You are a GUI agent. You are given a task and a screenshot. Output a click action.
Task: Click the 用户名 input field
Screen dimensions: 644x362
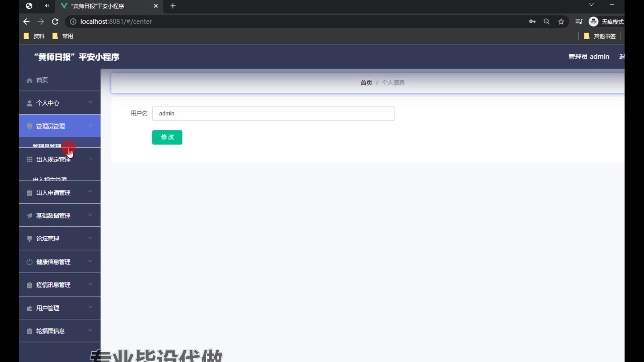273,114
